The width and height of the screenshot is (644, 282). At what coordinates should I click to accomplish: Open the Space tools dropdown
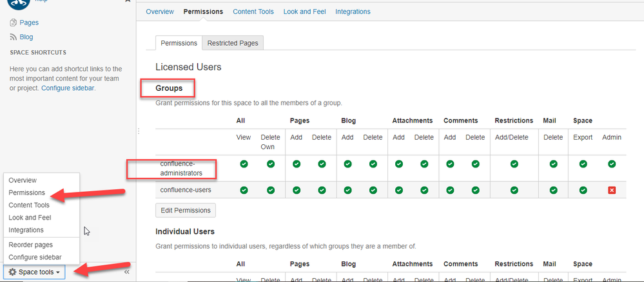coord(35,272)
